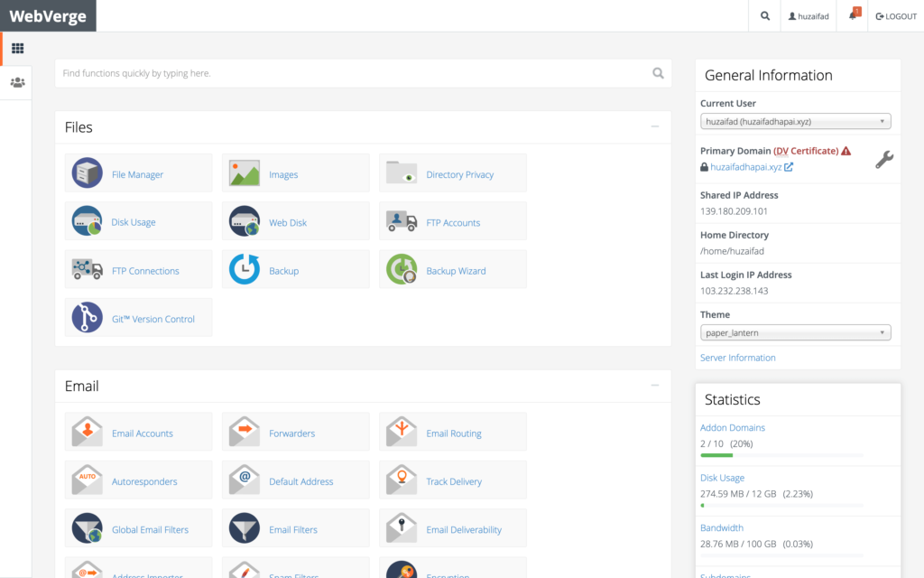Open the Global Email Filters icon

pyautogui.click(x=88, y=528)
